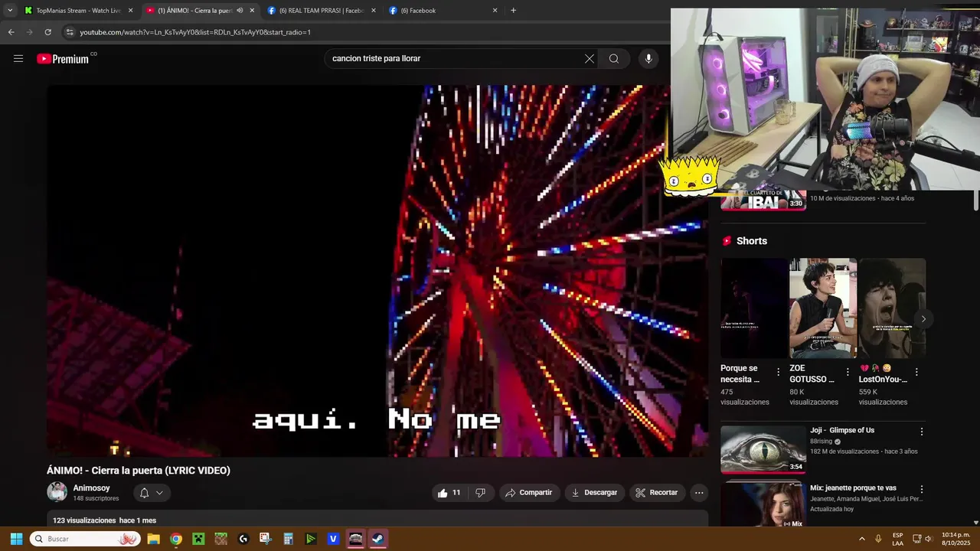
Task: Show hidden system tray icons
Action: pos(861,539)
